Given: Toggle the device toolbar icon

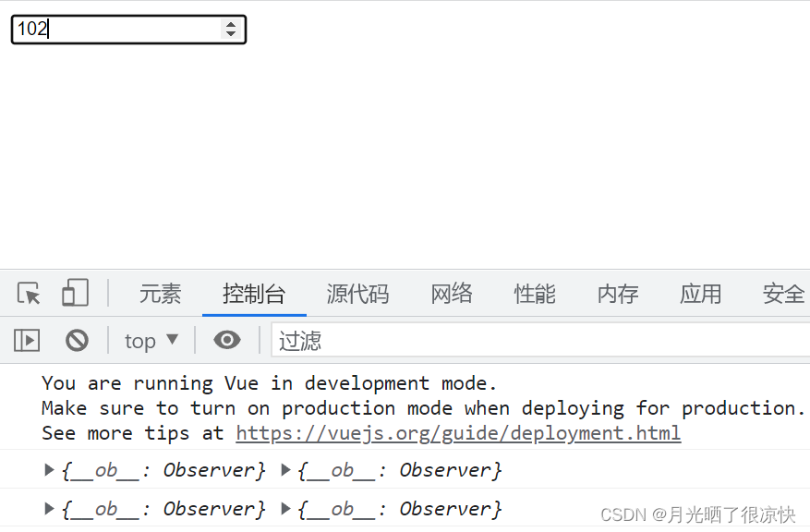Looking at the screenshot, I should (75, 294).
